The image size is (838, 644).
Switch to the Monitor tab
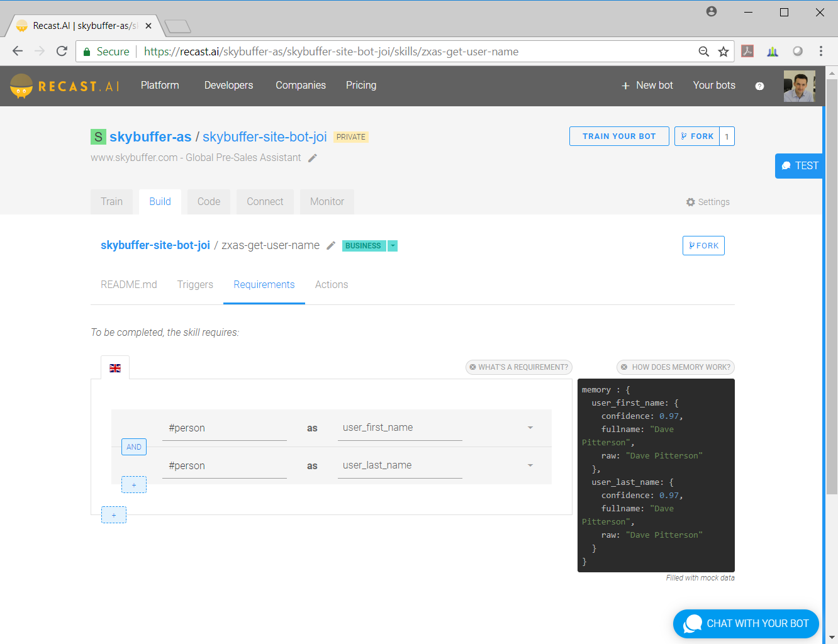(327, 202)
